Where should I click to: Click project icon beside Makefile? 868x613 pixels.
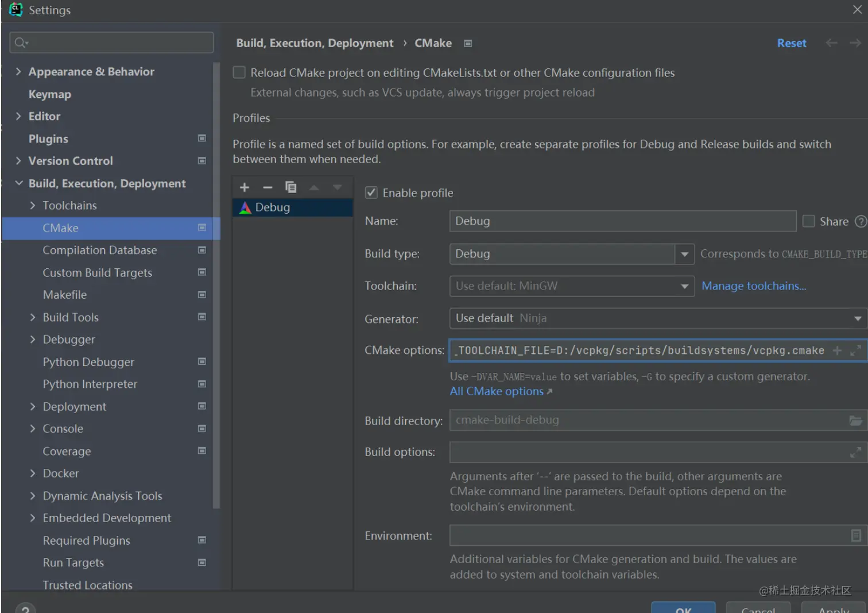point(202,295)
